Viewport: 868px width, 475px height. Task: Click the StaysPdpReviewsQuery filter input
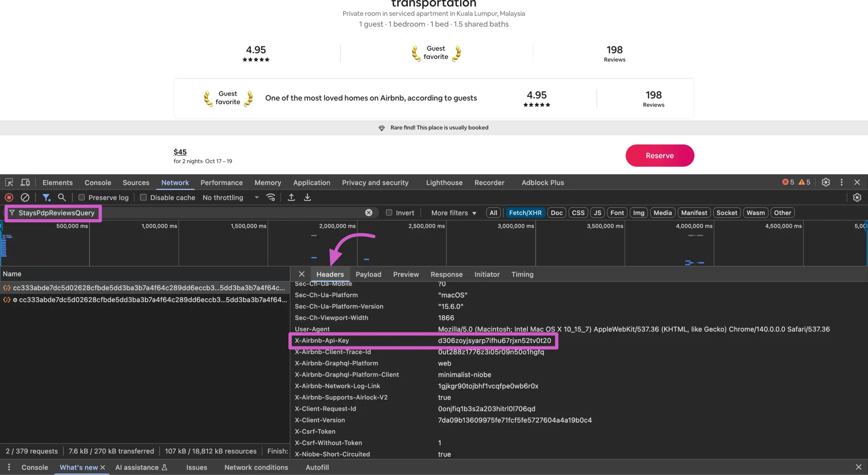click(x=57, y=213)
